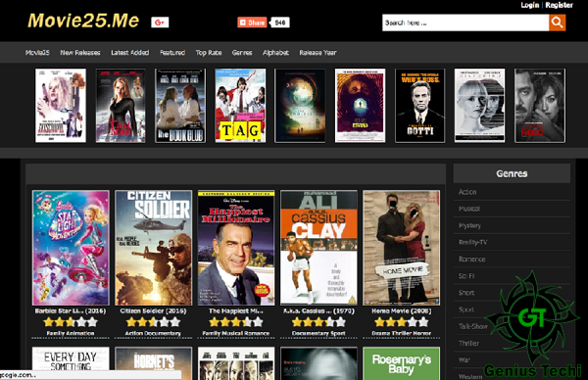Open the TAG movie poster in the carousel
This screenshot has height=380, width=588.
(x=240, y=106)
